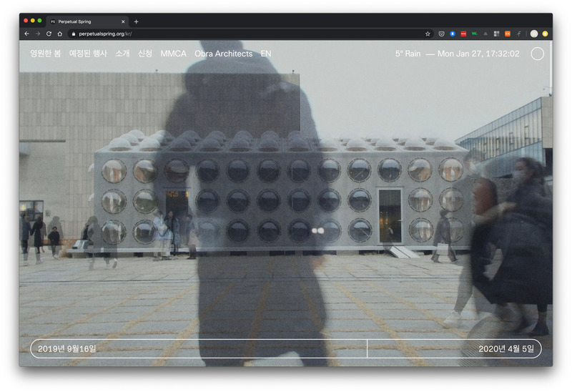
Task: Click the yellow circular icon in toolbar
Action: point(545,34)
